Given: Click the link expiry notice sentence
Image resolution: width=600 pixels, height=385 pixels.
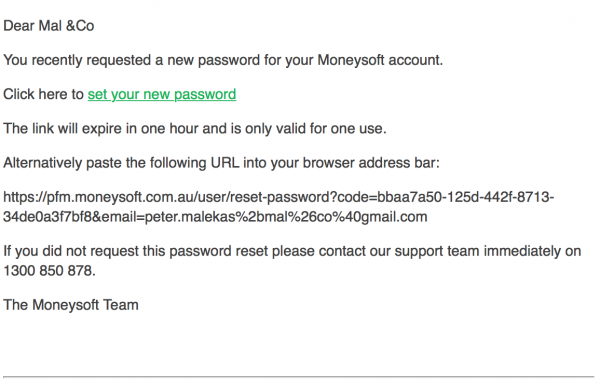Looking at the screenshot, I should click(195, 129).
